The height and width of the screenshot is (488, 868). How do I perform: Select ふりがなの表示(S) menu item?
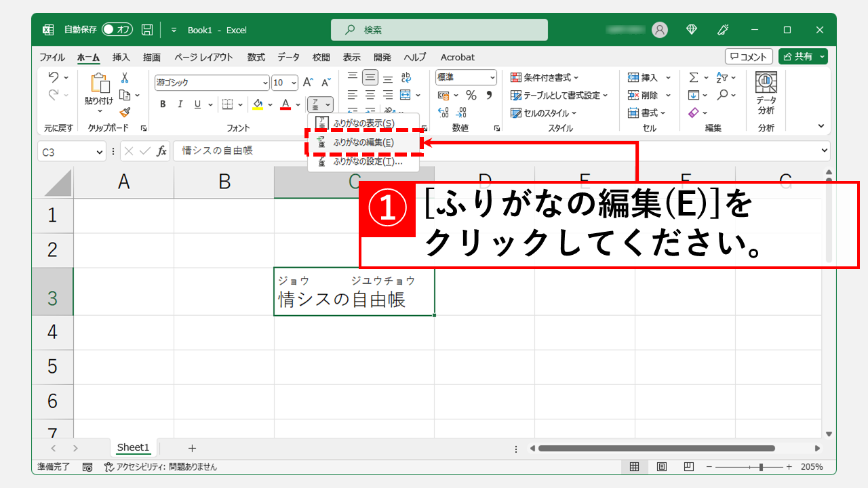pyautogui.click(x=363, y=123)
